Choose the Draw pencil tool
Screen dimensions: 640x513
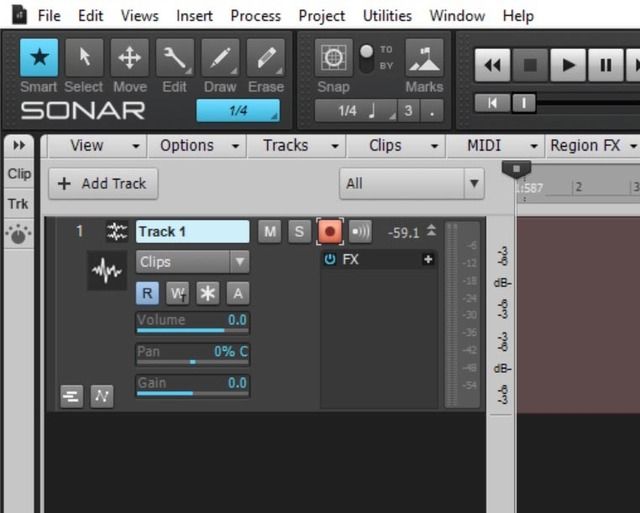pyautogui.click(x=220, y=59)
